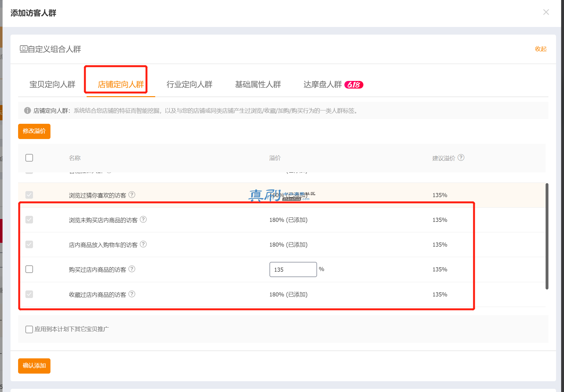Screen dimensions: 564x392
Task: Click the vertical scrollbar of the list
Action: click(547, 236)
